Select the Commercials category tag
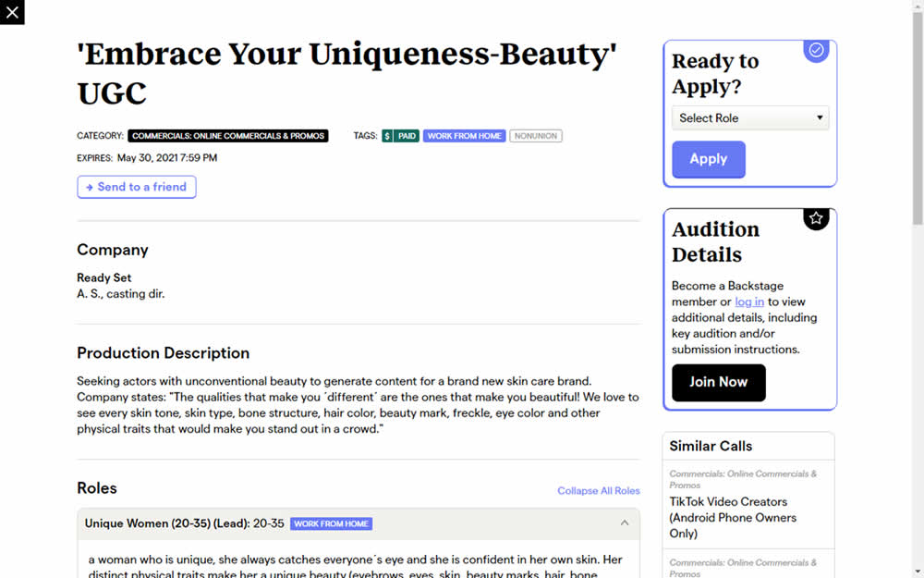The height and width of the screenshot is (578, 924). (x=227, y=136)
